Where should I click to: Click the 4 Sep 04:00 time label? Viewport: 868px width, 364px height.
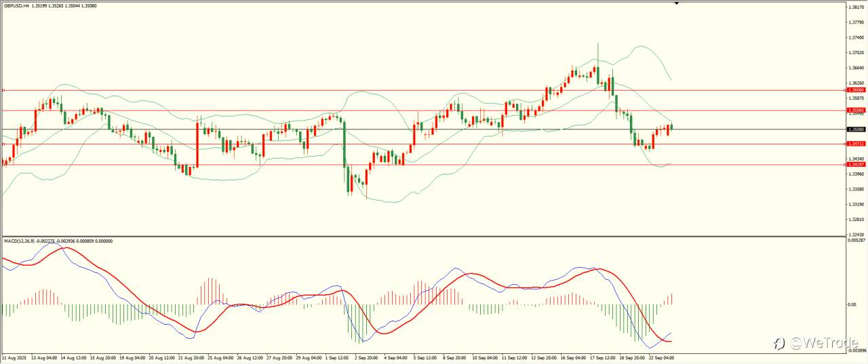tap(396, 357)
